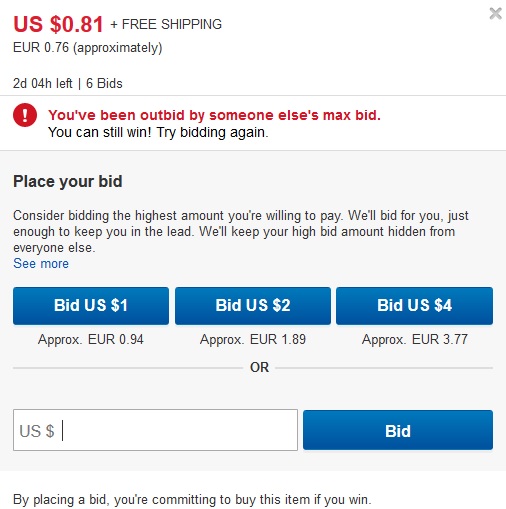
Task: Submit with the blue Bid button
Action: 398,430
